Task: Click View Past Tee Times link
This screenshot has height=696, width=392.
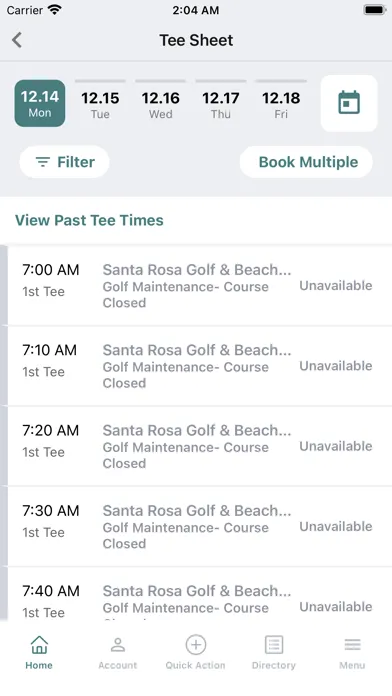Action: pyautogui.click(x=89, y=220)
